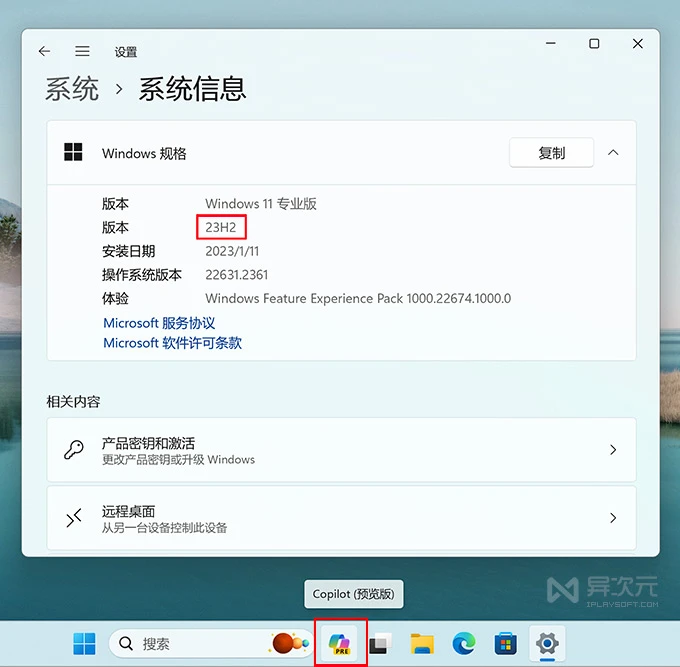Viewport: 680px width, 667px height.
Task: Close the 设置 window
Action: coord(638,43)
